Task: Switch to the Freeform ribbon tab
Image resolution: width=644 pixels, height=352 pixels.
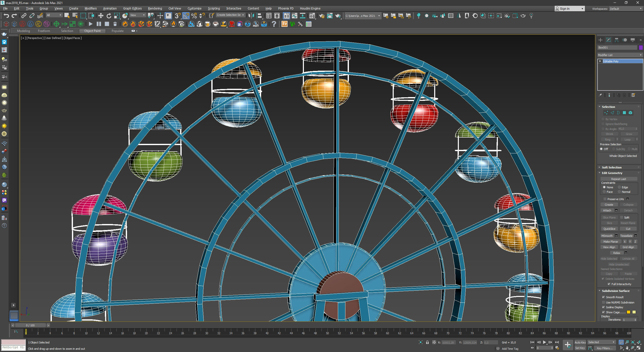Action: click(44, 31)
